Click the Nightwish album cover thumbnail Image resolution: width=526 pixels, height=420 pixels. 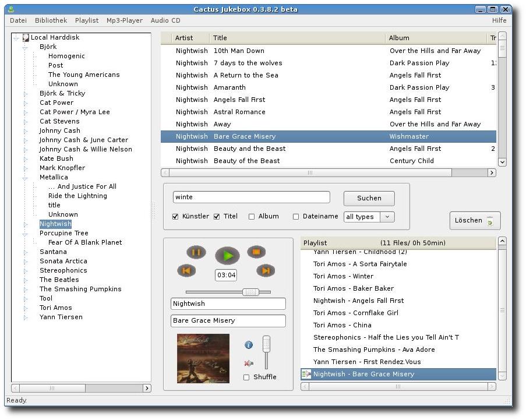203,358
